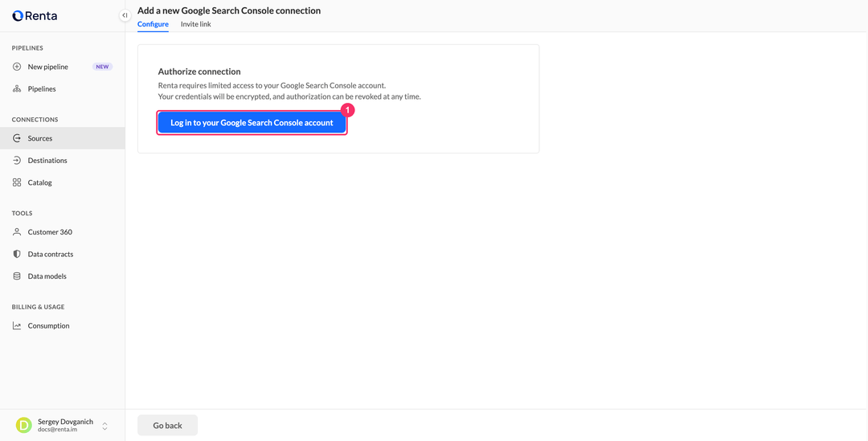Click the NEW badge beside New pipeline
Image resolution: width=868 pixels, height=441 pixels.
coord(102,67)
